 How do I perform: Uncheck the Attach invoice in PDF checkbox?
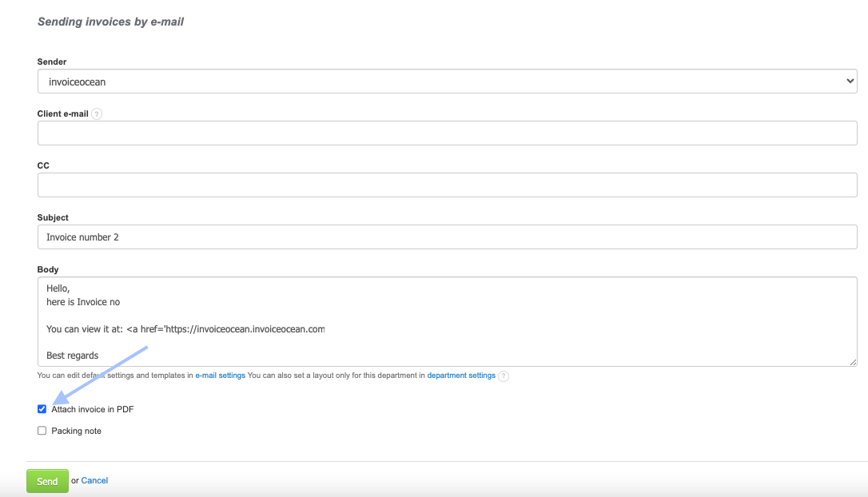42,409
